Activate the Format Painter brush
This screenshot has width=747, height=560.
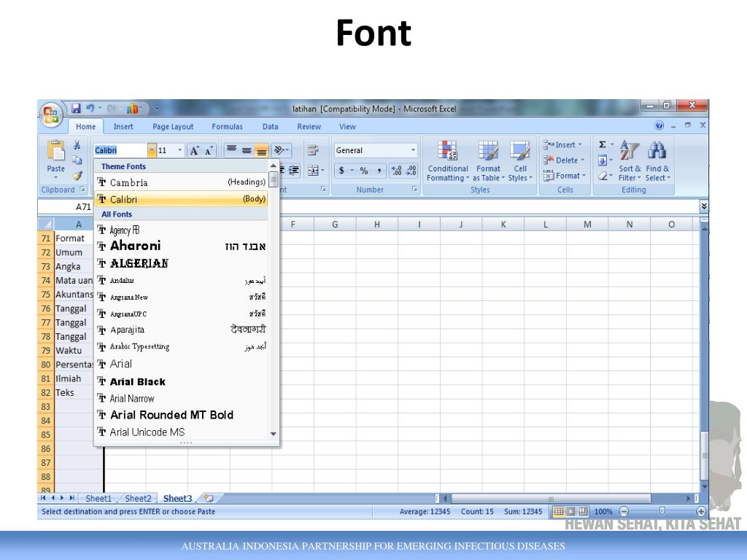pos(77,175)
